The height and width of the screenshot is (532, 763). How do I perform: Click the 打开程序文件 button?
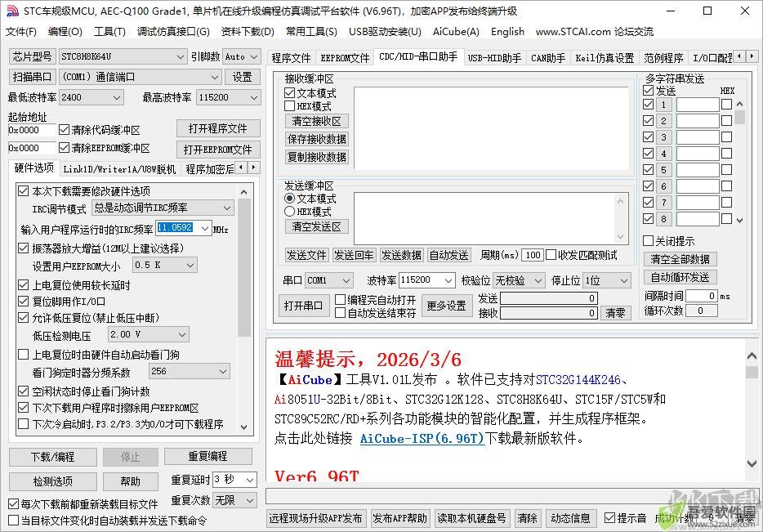coord(218,128)
